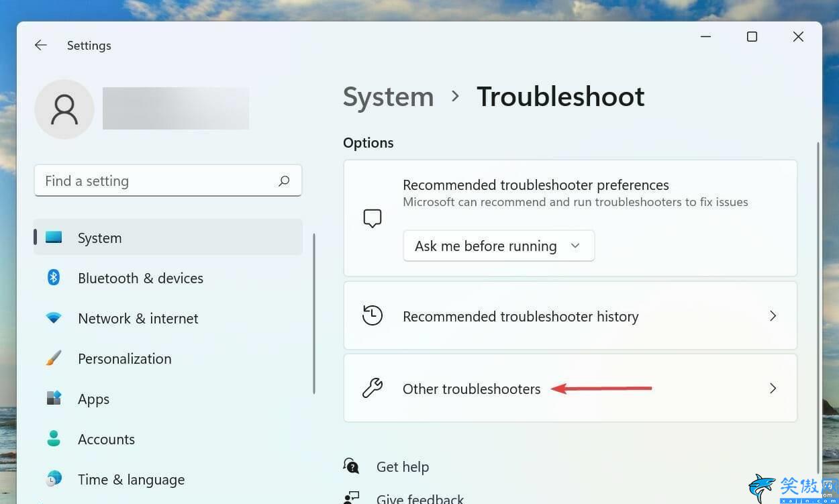Navigate to System in the breadcrumb
The width and height of the screenshot is (839, 504).
click(x=388, y=97)
